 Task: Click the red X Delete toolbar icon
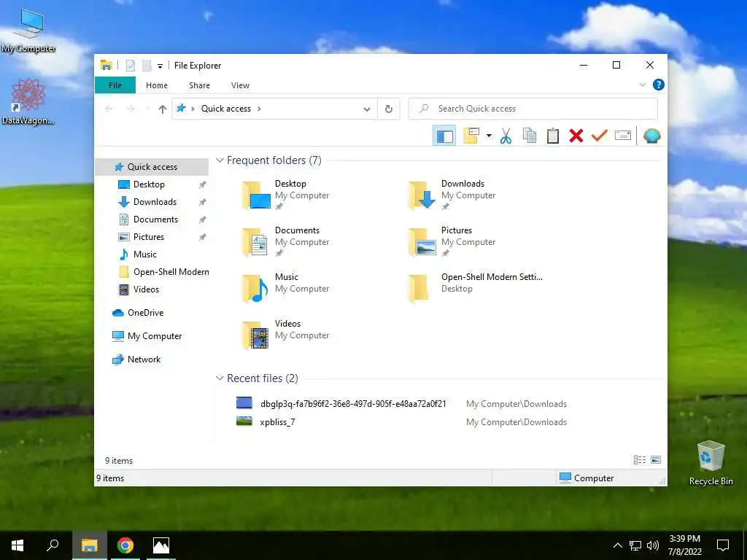tap(576, 136)
